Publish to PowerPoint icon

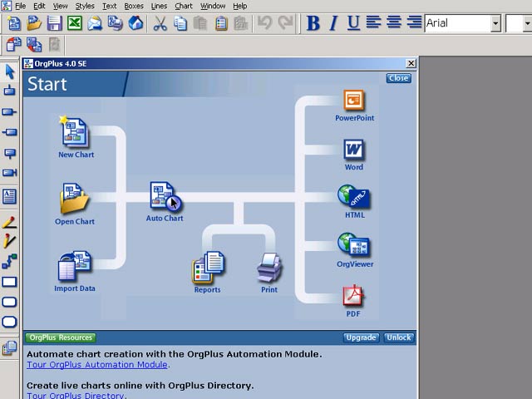tap(354, 100)
